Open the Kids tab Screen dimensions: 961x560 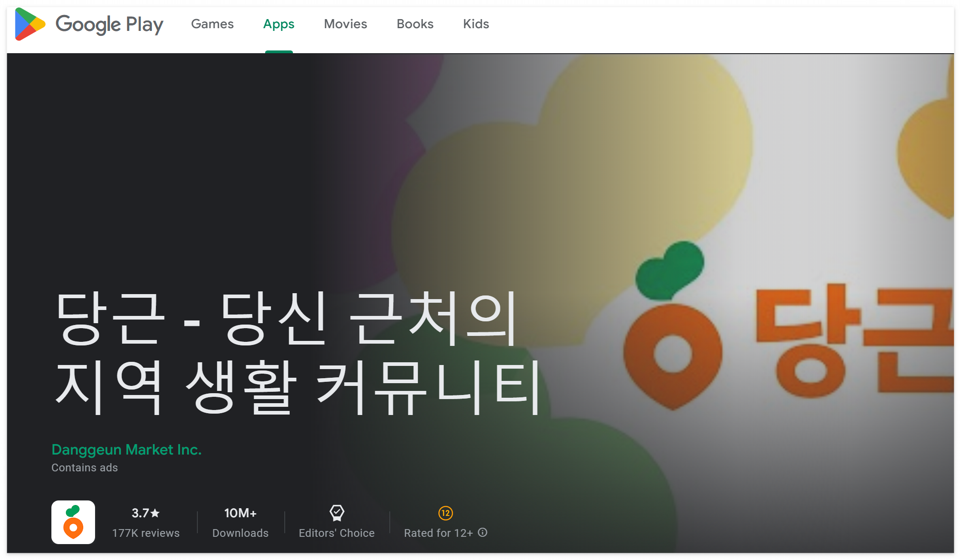pyautogui.click(x=476, y=24)
